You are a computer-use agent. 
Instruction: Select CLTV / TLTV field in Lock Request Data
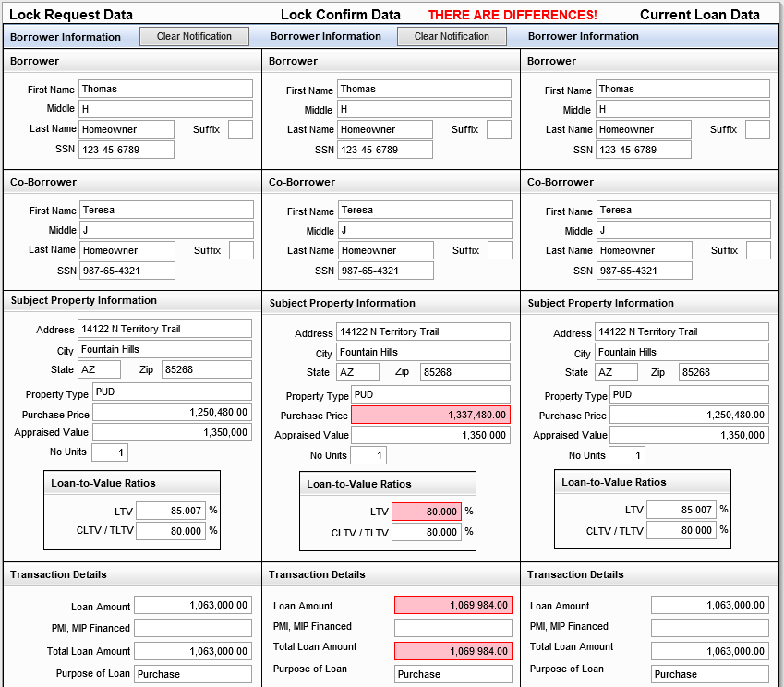coord(171,531)
